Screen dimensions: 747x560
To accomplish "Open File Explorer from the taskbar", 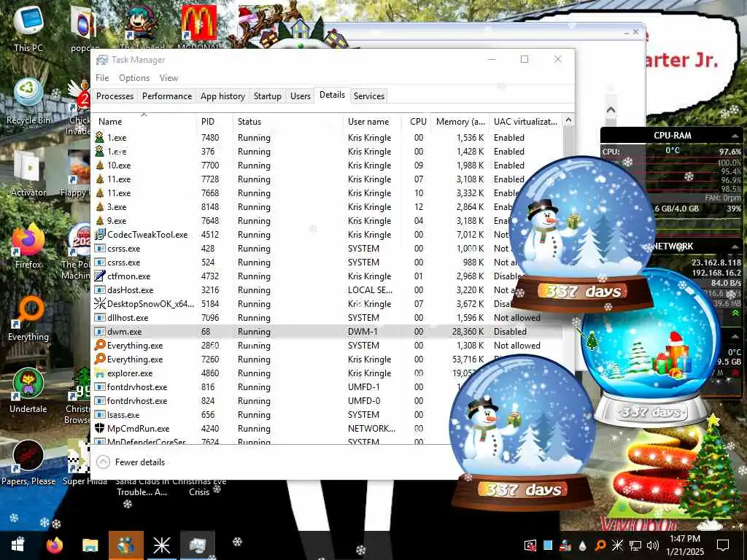I will click(x=90, y=545).
